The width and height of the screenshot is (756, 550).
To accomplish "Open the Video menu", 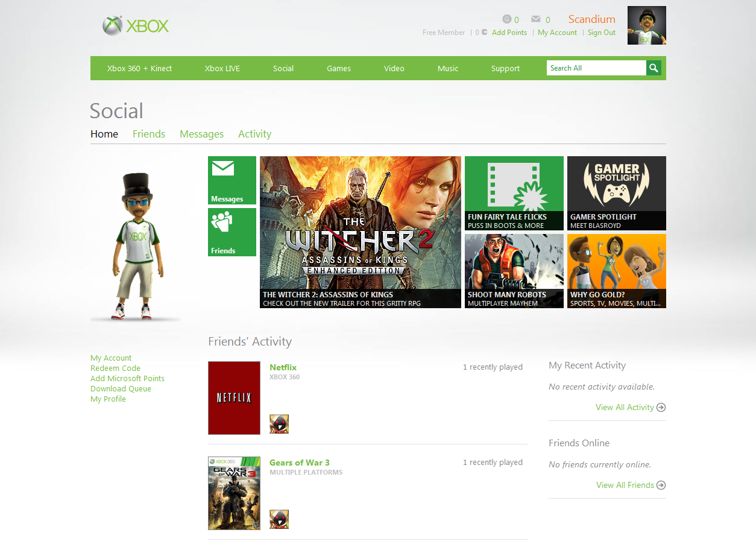I will coord(394,68).
